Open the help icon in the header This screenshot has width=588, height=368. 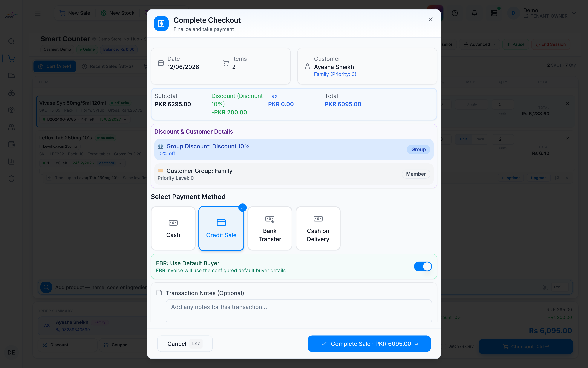[x=455, y=13]
